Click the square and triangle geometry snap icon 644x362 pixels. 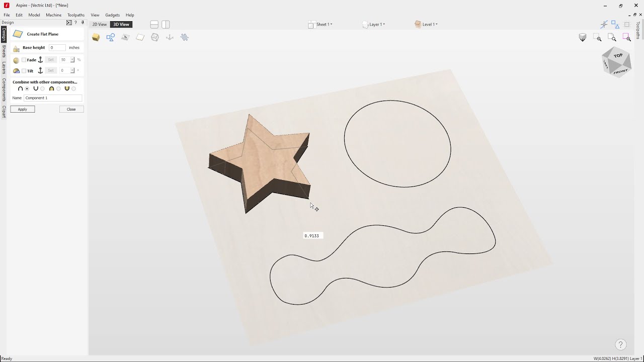615,24
